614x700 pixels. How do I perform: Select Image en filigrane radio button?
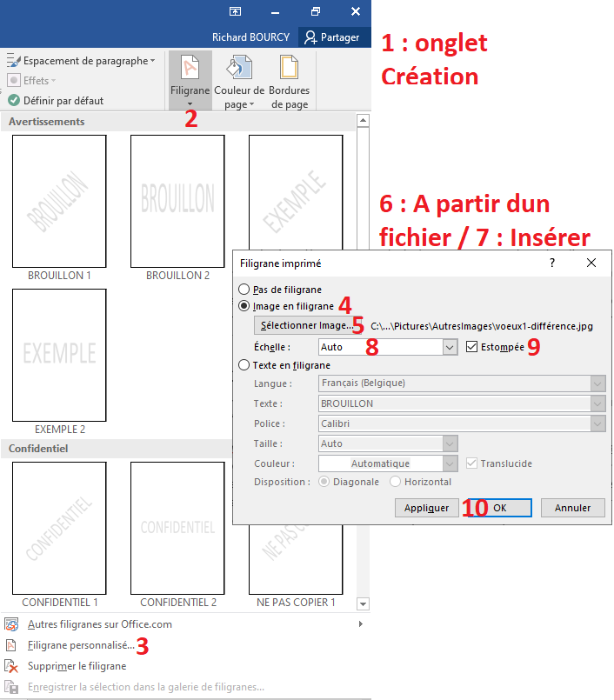244,306
